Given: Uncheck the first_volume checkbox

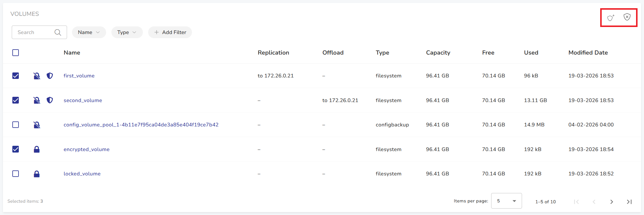Looking at the screenshot, I should click(x=16, y=76).
